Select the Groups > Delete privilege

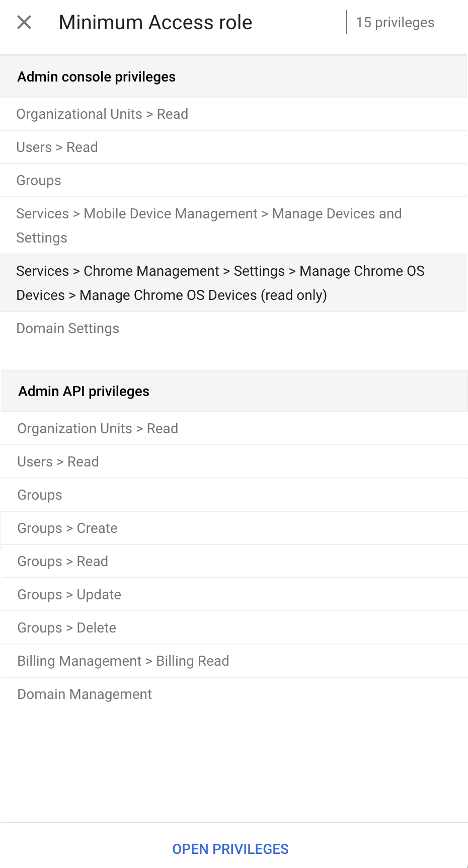(x=67, y=628)
